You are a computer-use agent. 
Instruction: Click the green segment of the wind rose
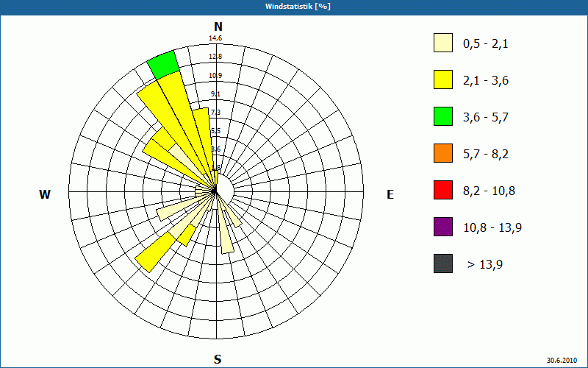point(163,64)
